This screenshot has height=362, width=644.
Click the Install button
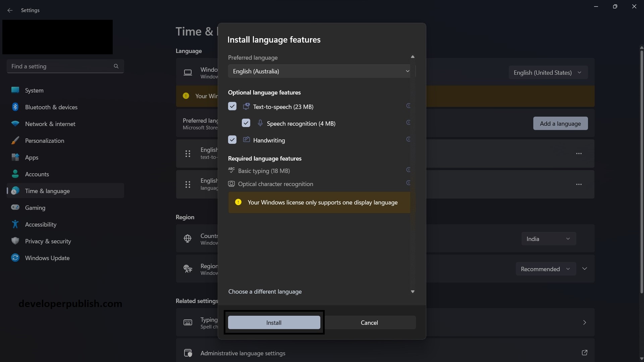coord(274,322)
